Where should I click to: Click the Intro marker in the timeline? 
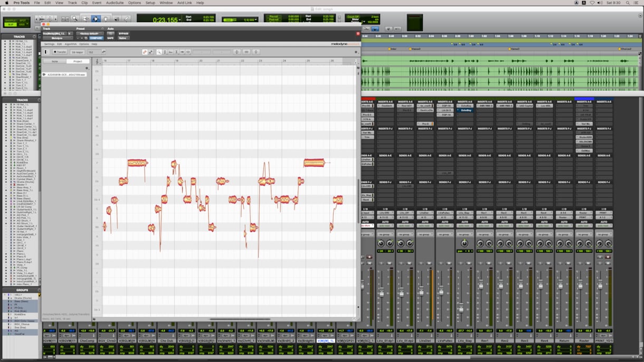[x=392, y=49]
